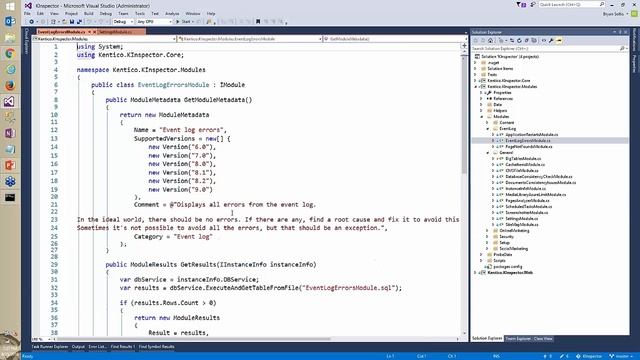Open the Error List panel tab
The image size is (640, 360).
click(97, 347)
